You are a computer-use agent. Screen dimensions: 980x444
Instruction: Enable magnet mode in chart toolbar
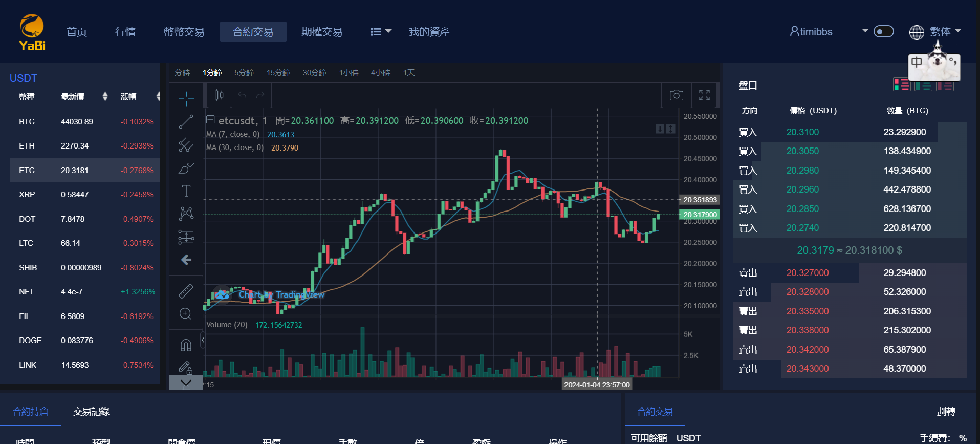point(186,345)
